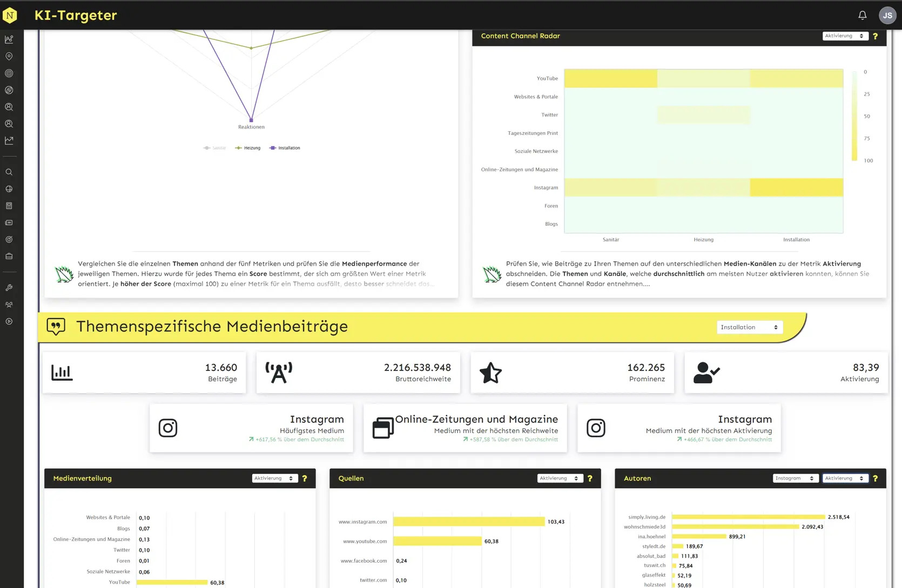Open the Installation topic dropdown
902x588 pixels.
pos(750,327)
